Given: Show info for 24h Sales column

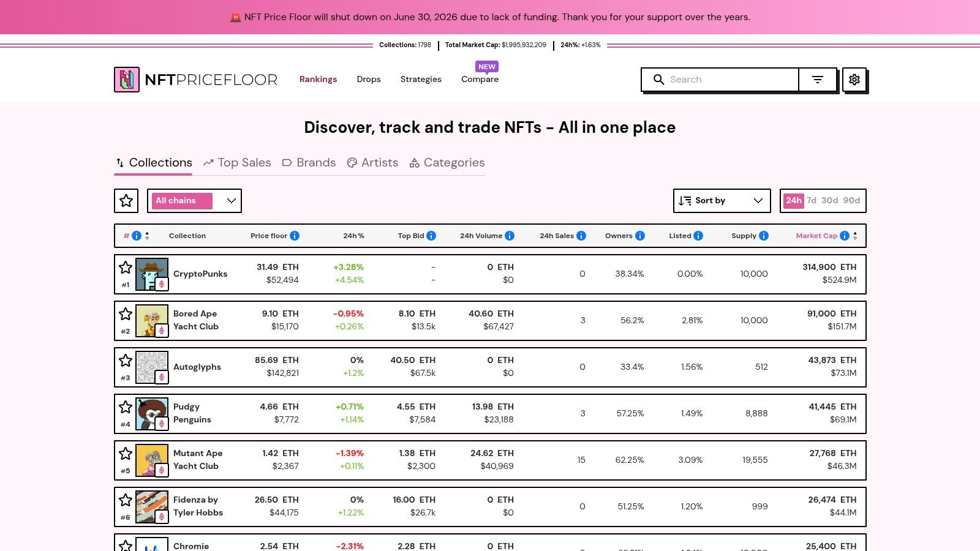Looking at the screenshot, I should pyautogui.click(x=581, y=236).
